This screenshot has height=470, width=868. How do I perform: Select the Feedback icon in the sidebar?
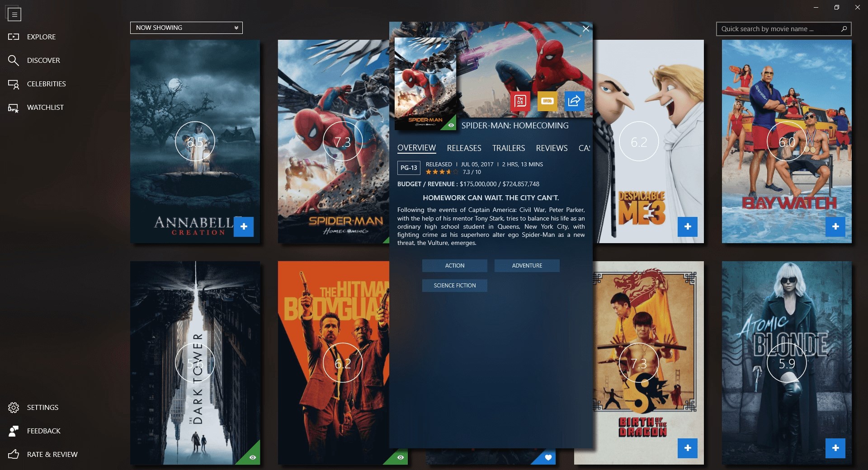(13, 431)
